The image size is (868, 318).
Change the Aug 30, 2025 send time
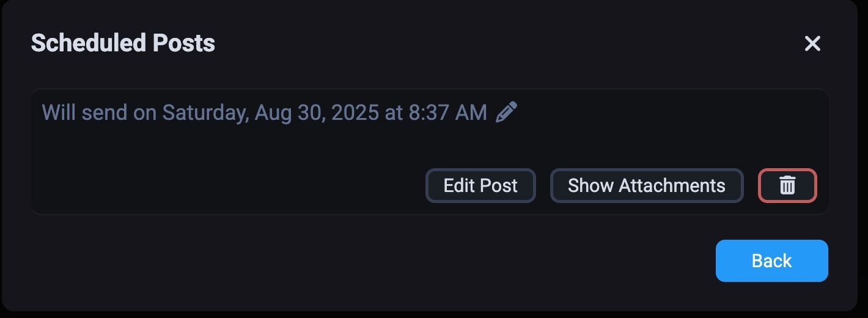(x=506, y=113)
